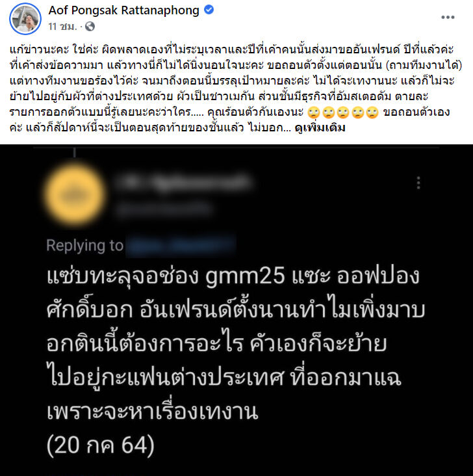473x476 pixels.
Task: Click the (20 กค 64) date text
Action: (x=101, y=445)
